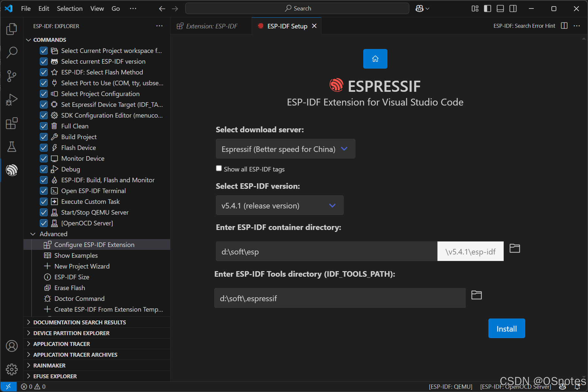Open the ESP-IDF Explorer in activity bar
588x392 pixels.
click(12, 170)
